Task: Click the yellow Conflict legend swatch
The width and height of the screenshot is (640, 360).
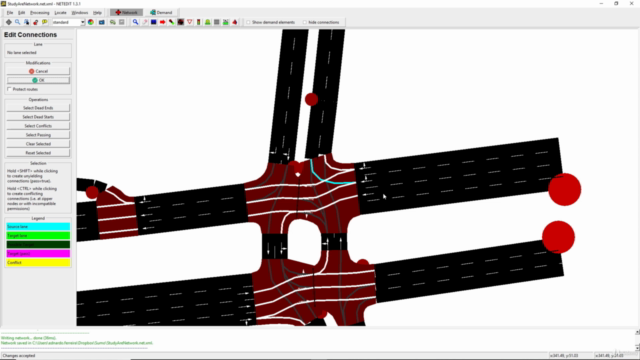Action: [38, 262]
